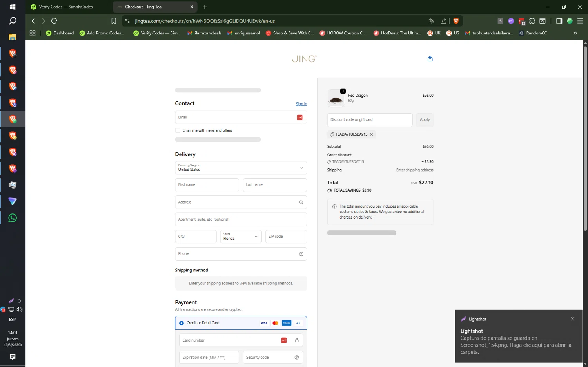Remove the TEADAYTUESDAY15 discount tag
This screenshot has width=588, height=367.
point(371,134)
